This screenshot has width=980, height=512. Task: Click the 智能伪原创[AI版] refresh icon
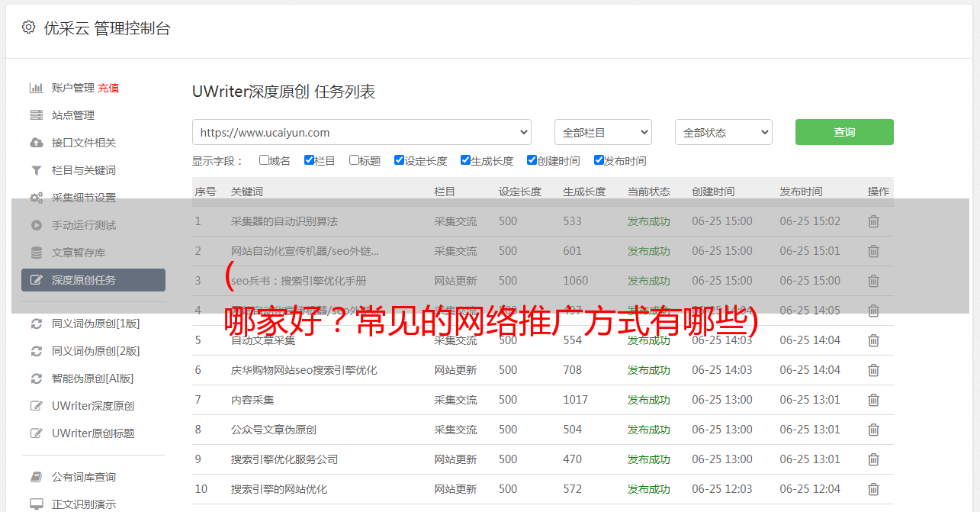click(36, 378)
